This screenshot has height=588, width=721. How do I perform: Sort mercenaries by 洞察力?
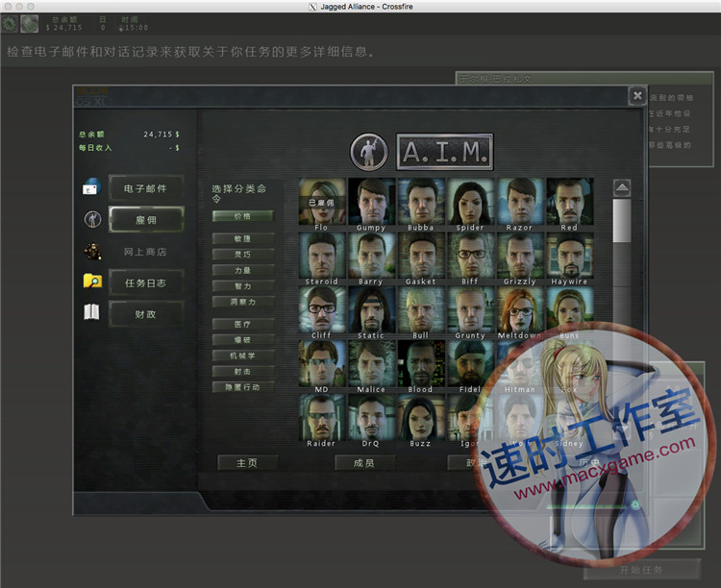(x=243, y=302)
